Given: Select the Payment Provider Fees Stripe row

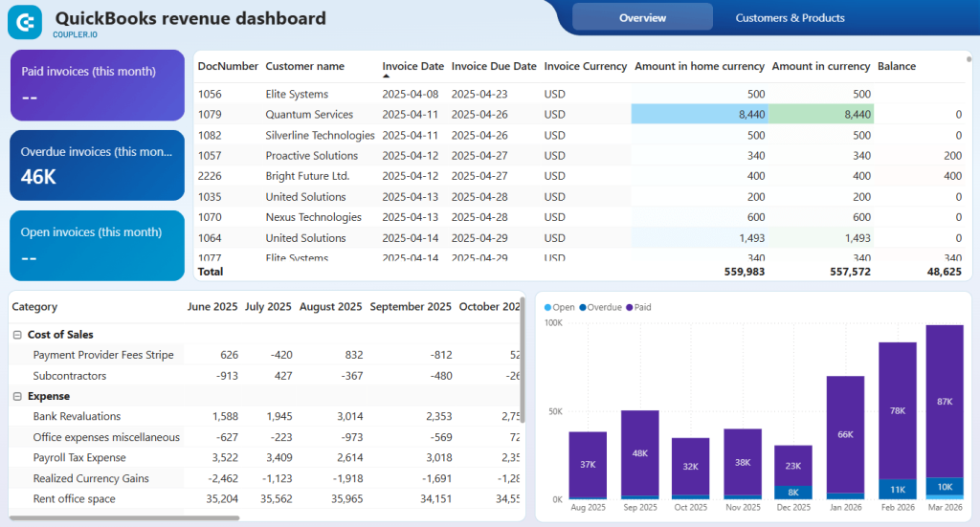Looking at the screenshot, I should (265, 355).
